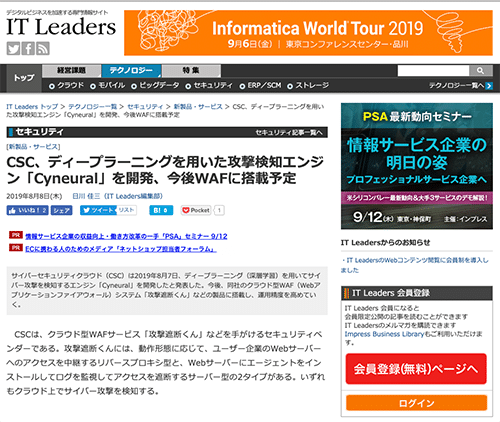Open the セキュリティ subcategory in nav bar
Image resolution: width=500 pixels, height=422 pixels.
point(209,86)
